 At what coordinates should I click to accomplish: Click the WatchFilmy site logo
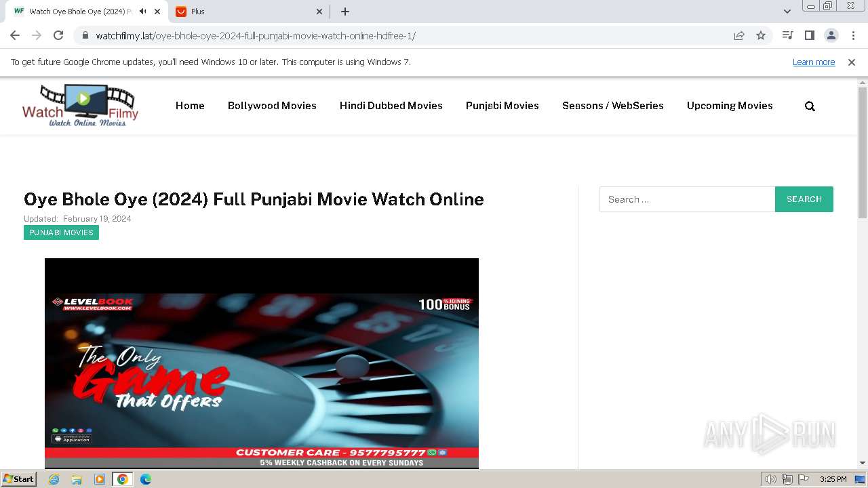tap(80, 105)
